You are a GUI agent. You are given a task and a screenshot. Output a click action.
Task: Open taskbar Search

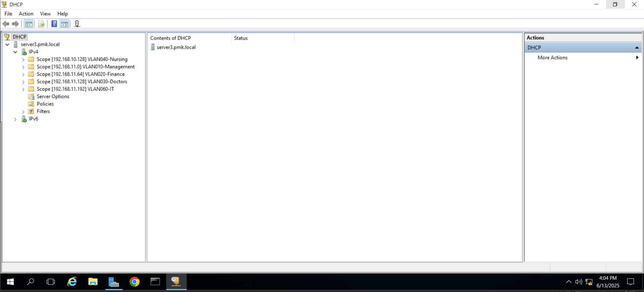click(31, 282)
